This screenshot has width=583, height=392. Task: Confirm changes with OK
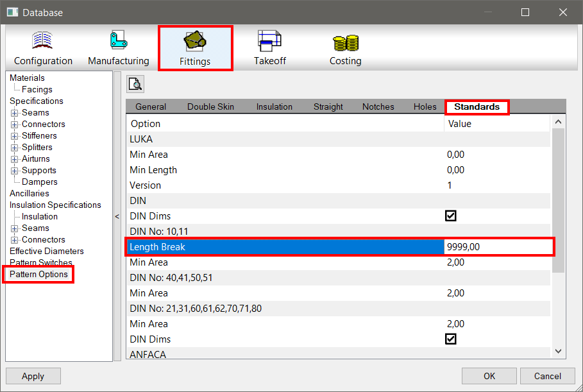[x=489, y=376]
